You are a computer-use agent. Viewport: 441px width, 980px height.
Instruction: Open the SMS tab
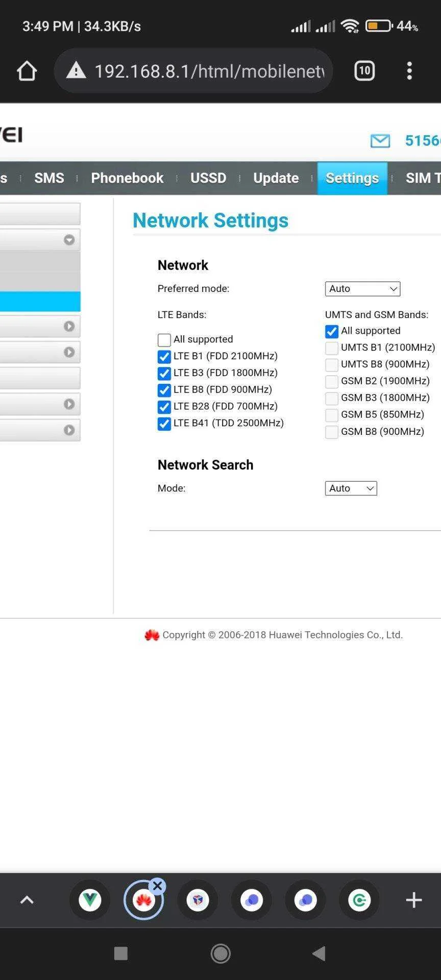49,178
